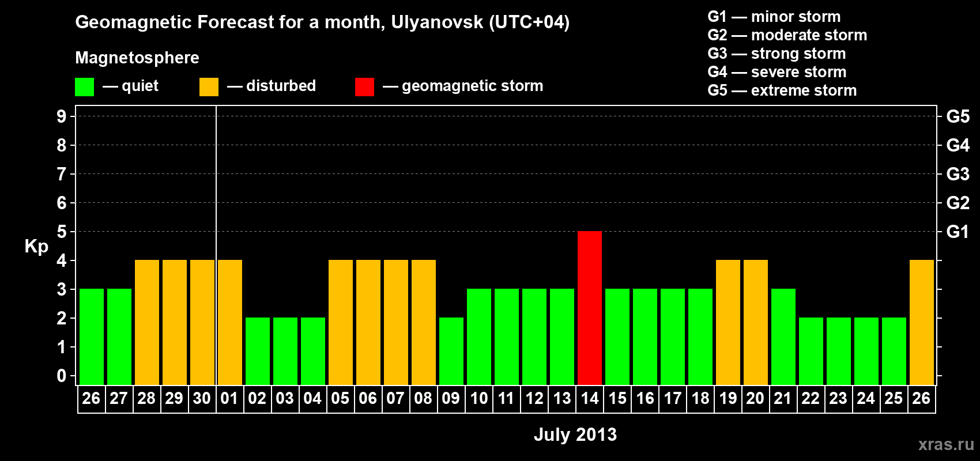Click the '— geomagnetic storm' legend label

[x=463, y=86]
